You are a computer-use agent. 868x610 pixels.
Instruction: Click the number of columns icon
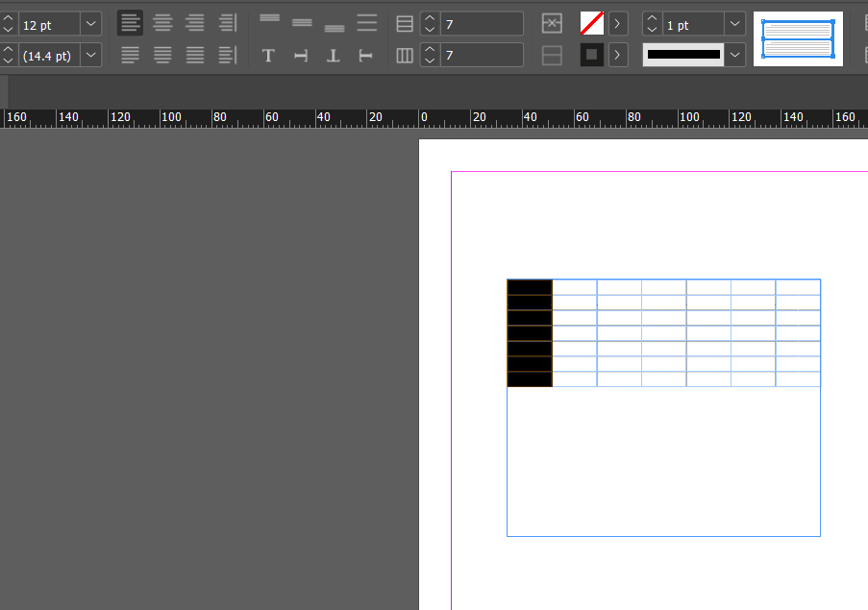pyautogui.click(x=405, y=55)
